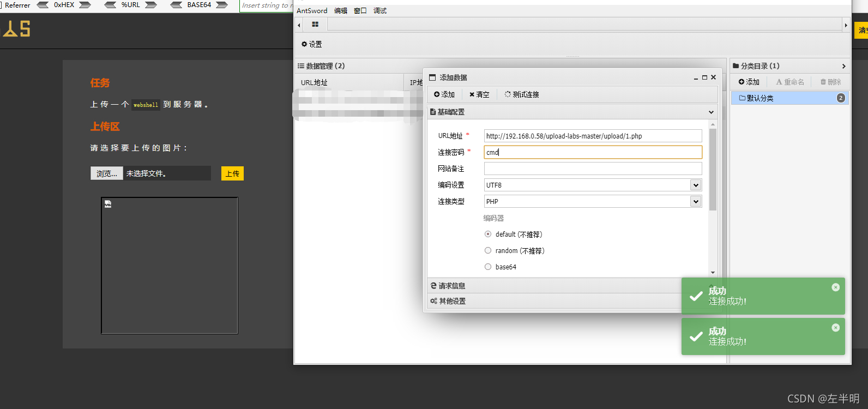
Task: Click the 添加 plus button in the dialog
Action: point(444,94)
